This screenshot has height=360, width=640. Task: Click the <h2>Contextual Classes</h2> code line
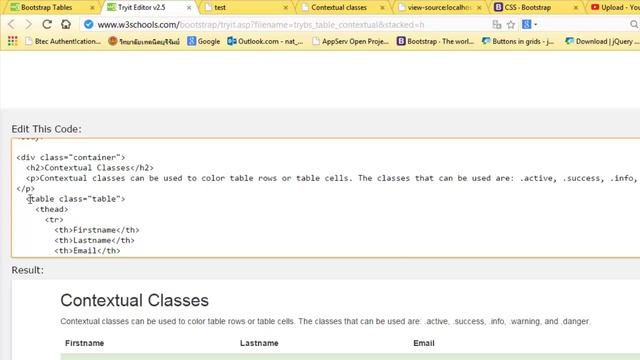pos(90,168)
